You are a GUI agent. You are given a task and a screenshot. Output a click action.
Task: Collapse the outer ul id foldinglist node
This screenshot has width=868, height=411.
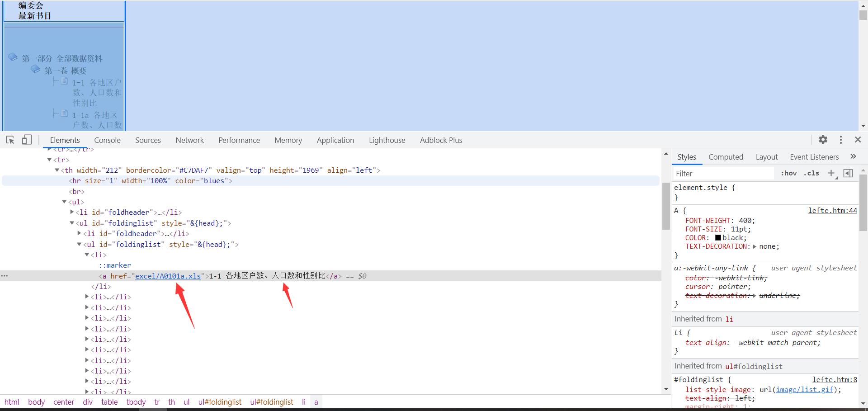(x=72, y=223)
